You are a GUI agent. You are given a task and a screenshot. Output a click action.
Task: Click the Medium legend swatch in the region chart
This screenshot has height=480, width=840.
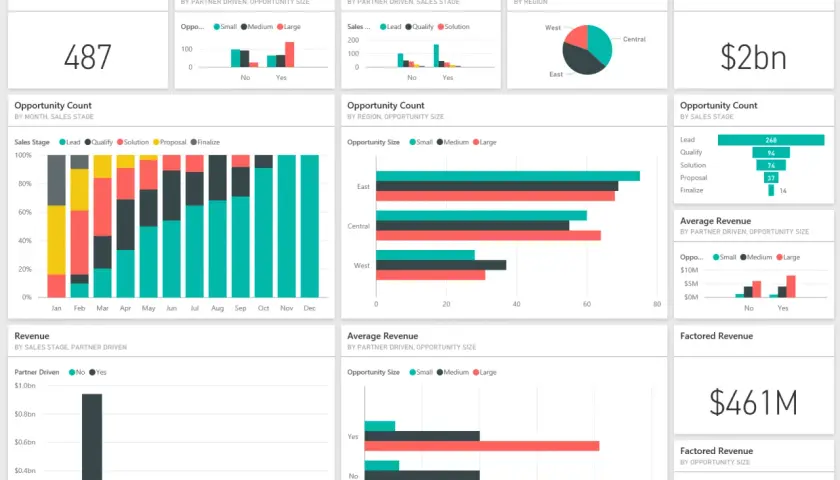pyautogui.click(x=440, y=142)
